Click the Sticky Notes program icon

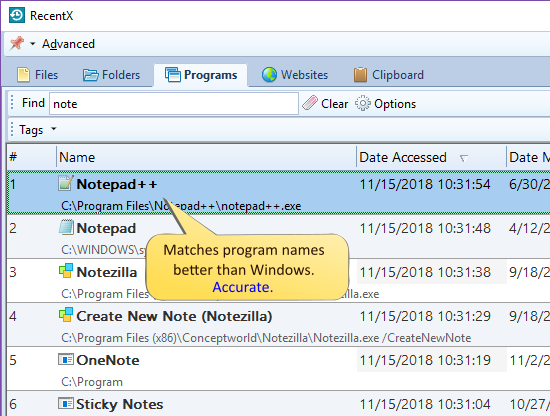point(66,403)
